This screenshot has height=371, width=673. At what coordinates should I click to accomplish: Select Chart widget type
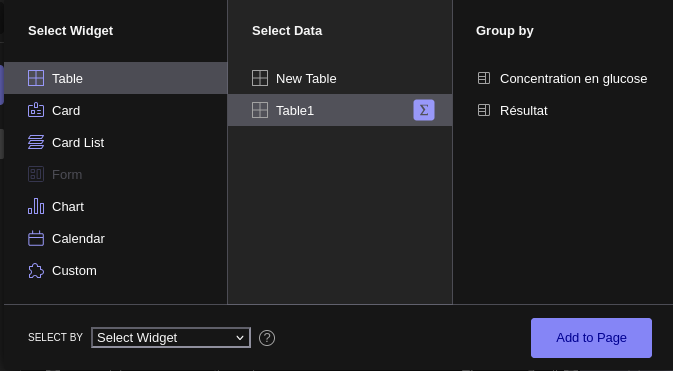(x=116, y=207)
